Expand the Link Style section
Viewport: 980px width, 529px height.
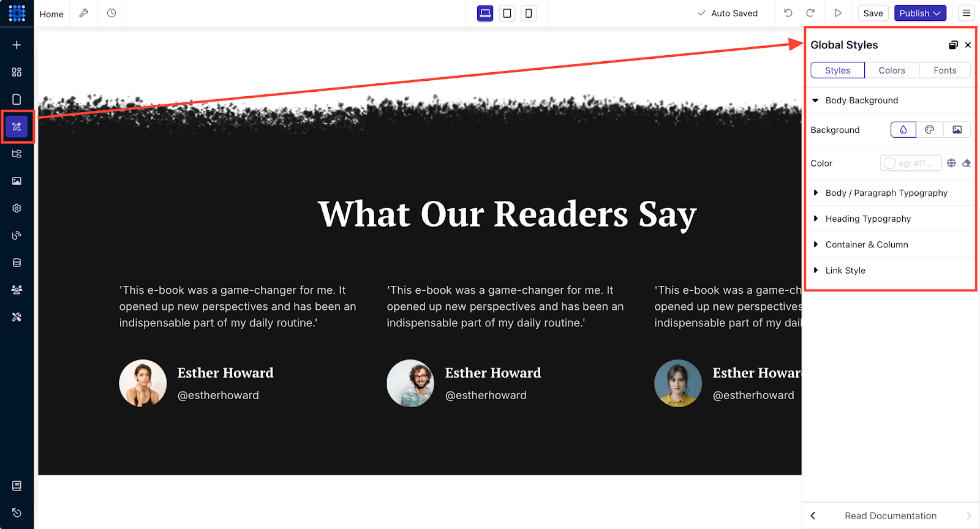891,270
